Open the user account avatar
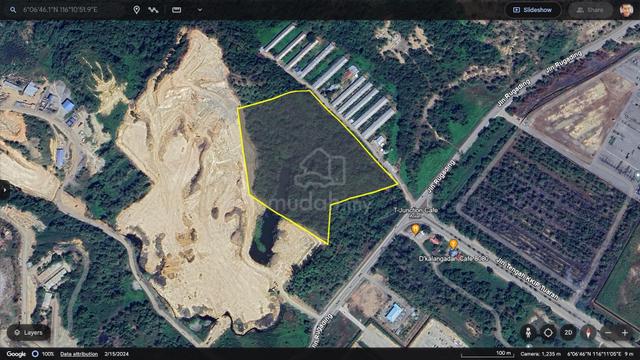Image resolution: width=640 pixels, height=360 pixels. 626,10
